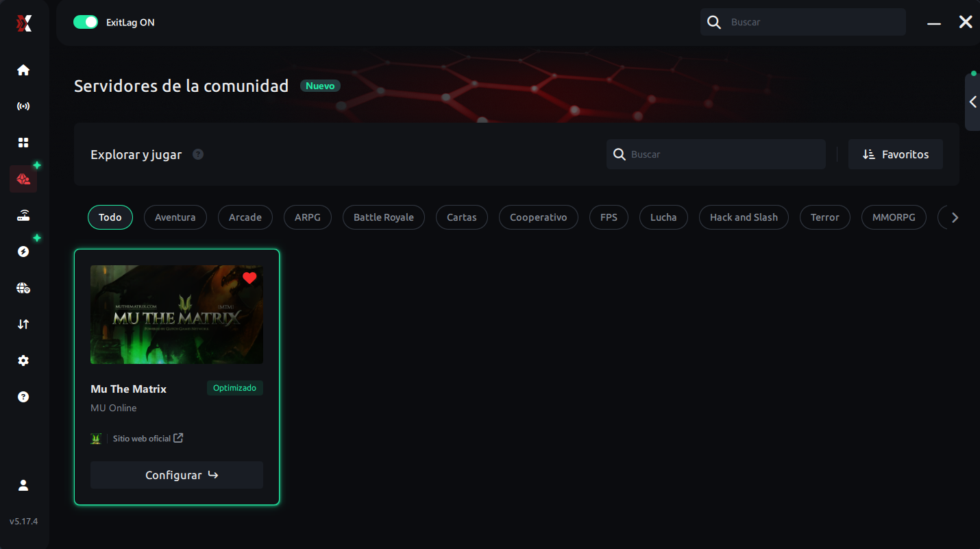The height and width of the screenshot is (549, 980).
Task: Remove Mu The Matrix from favorites heart
Action: (249, 278)
